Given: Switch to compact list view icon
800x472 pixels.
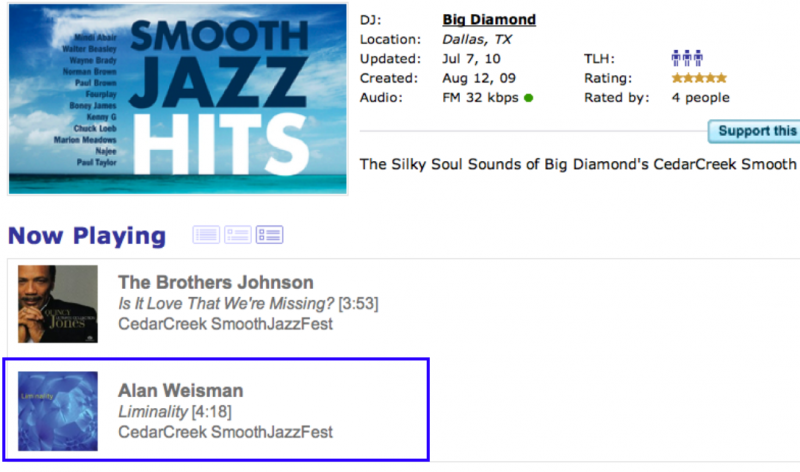Looking at the screenshot, I should click(206, 235).
